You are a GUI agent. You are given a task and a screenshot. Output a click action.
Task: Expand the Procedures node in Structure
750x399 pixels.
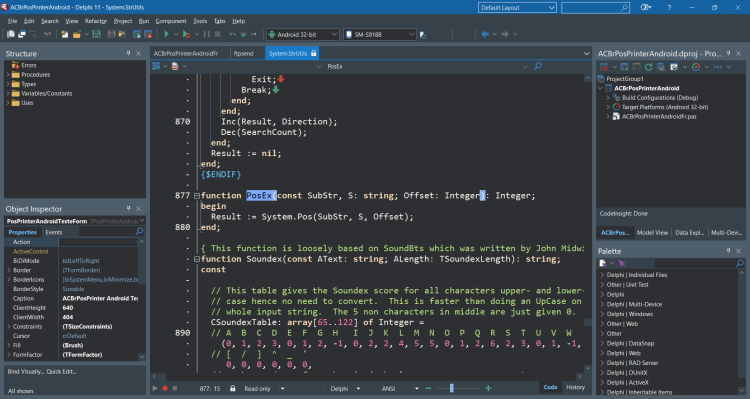point(8,75)
